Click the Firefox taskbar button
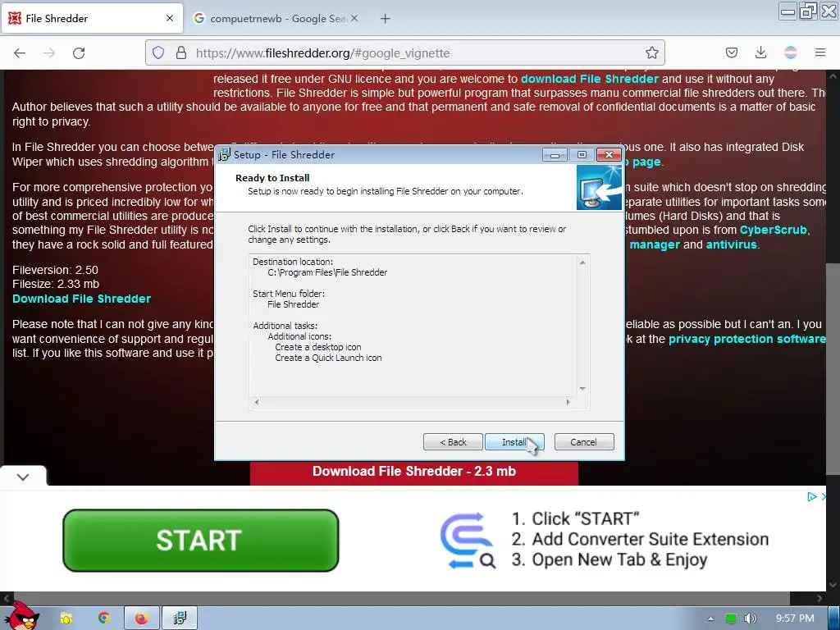This screenshot has width=840, height=630. tap(141, 619)
